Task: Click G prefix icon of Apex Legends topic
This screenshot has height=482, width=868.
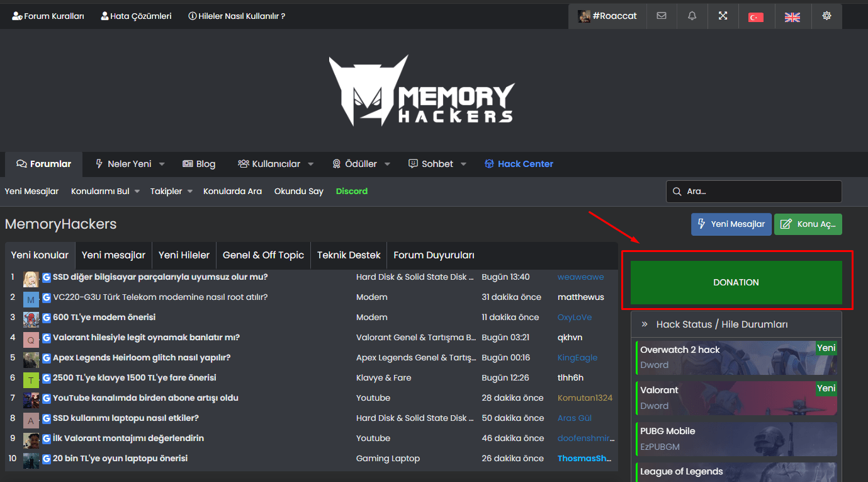Action: click(47, 358)
